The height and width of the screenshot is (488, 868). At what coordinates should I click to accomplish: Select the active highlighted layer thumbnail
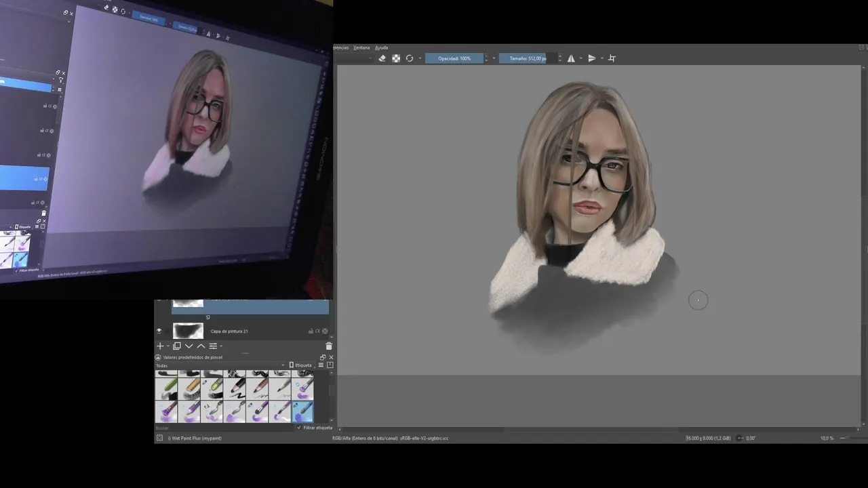pyautogui.click(x=188, y=302)
